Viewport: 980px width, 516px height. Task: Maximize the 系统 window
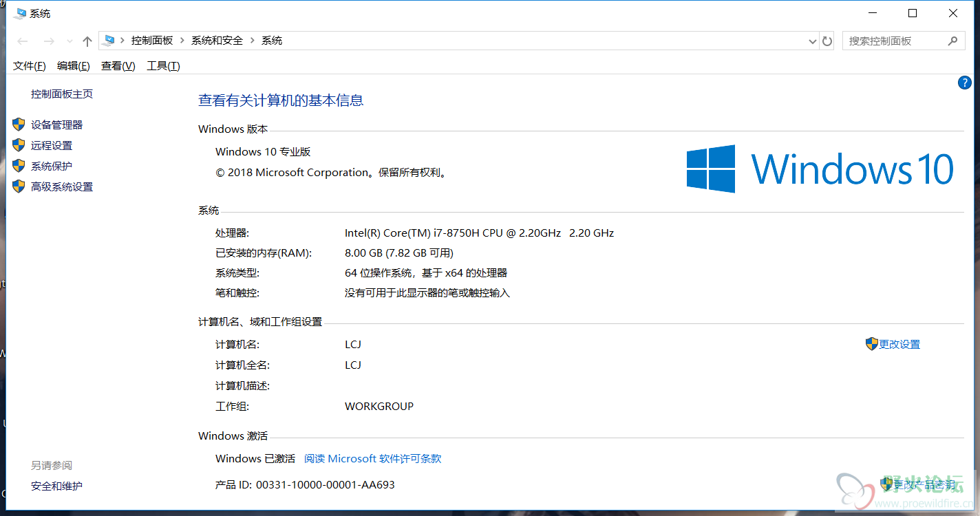tap(913, 13)
